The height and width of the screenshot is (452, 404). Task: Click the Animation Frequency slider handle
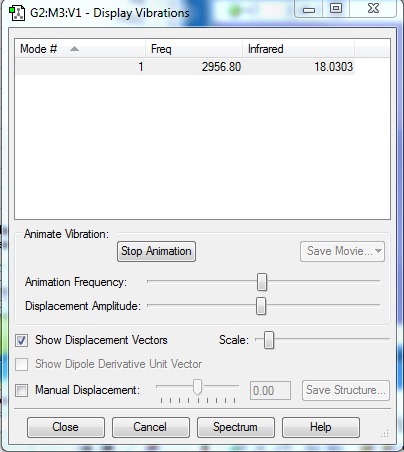(x=262, y=282)
